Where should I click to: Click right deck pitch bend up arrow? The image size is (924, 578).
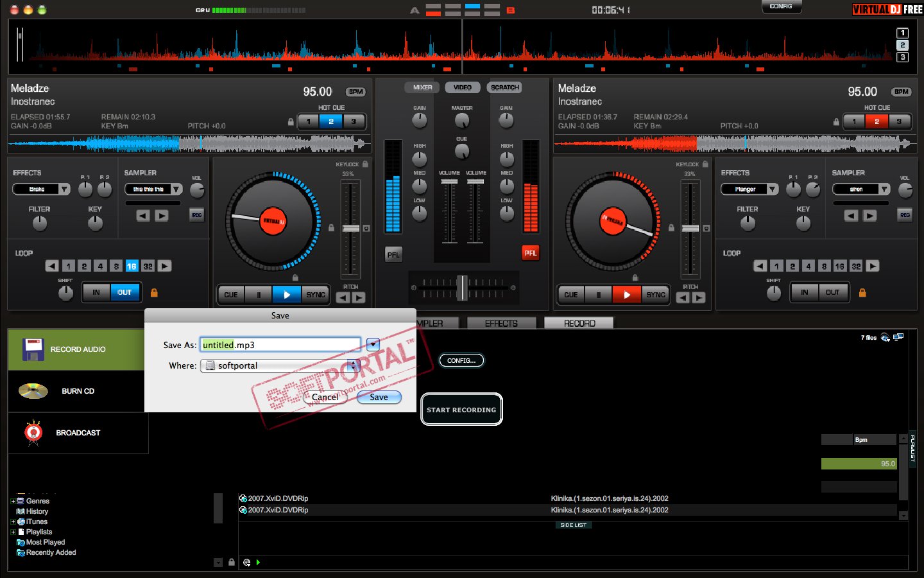(x=699, y=297)
